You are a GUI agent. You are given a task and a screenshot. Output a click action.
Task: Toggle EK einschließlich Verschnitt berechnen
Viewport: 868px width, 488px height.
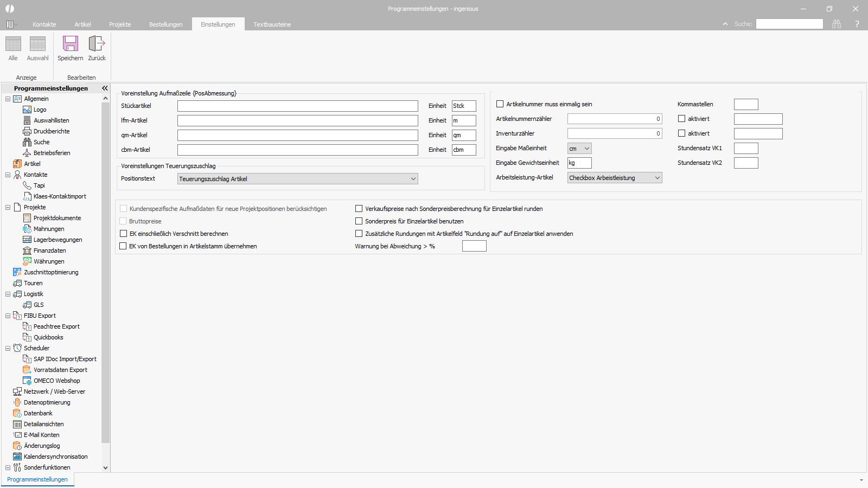click(123, 234)
